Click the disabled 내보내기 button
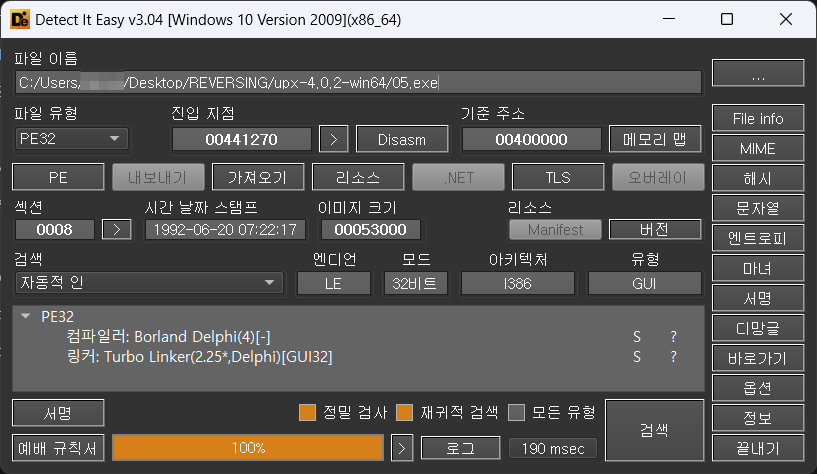The width and height of the screenshot is (817, 474). click(x=158, y=178)
